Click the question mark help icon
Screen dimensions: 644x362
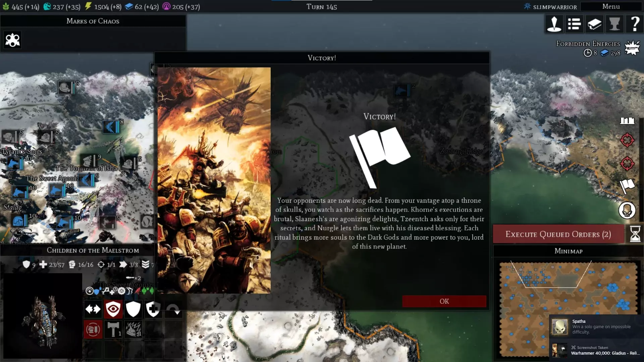[x=635, y=24]
